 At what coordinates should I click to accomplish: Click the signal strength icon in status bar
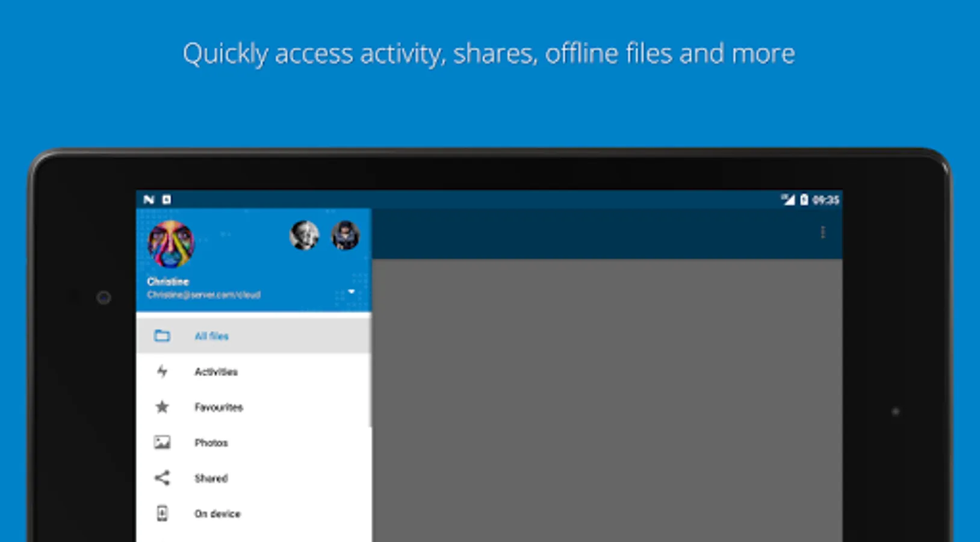point(788,199)
